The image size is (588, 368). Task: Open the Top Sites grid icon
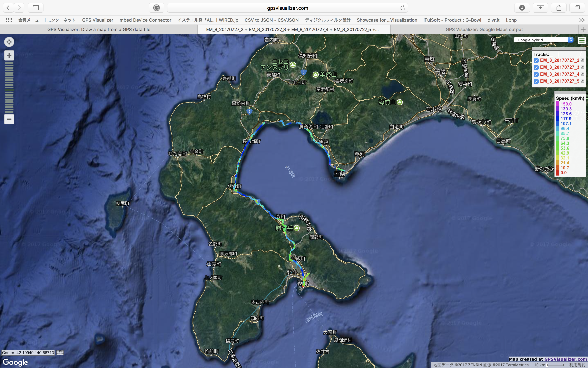tap(9, 20)
